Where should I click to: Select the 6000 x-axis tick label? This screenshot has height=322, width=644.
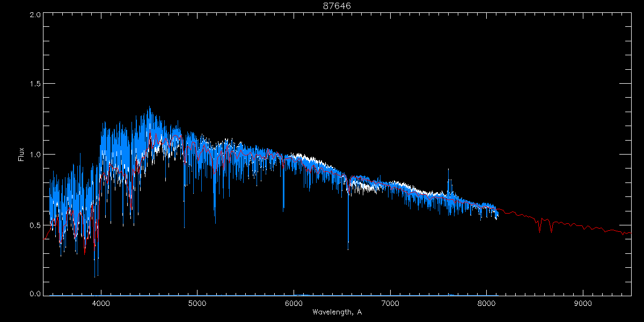(294, 303)
